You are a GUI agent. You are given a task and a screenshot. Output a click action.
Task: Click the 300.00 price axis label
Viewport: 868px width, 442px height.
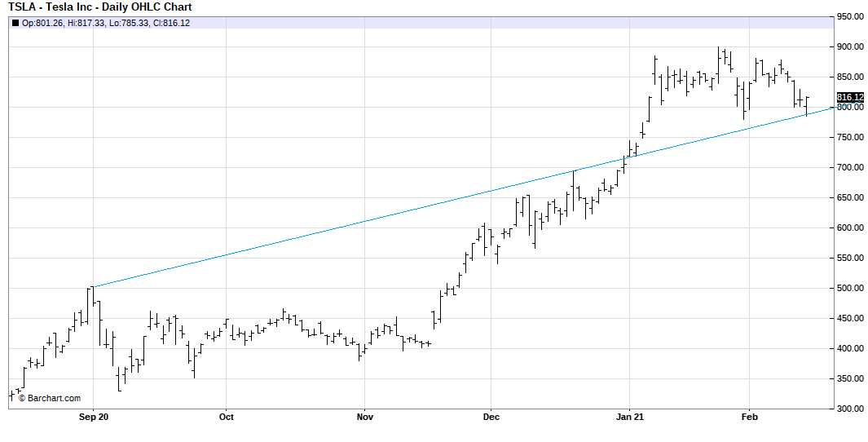tap(851, 409)
